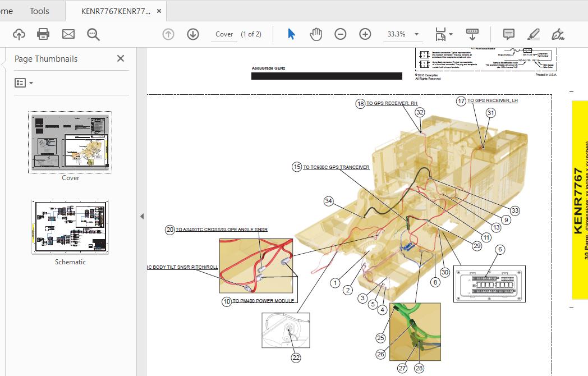
Task: Expand the fit page options dropdown
Action: 444,34
